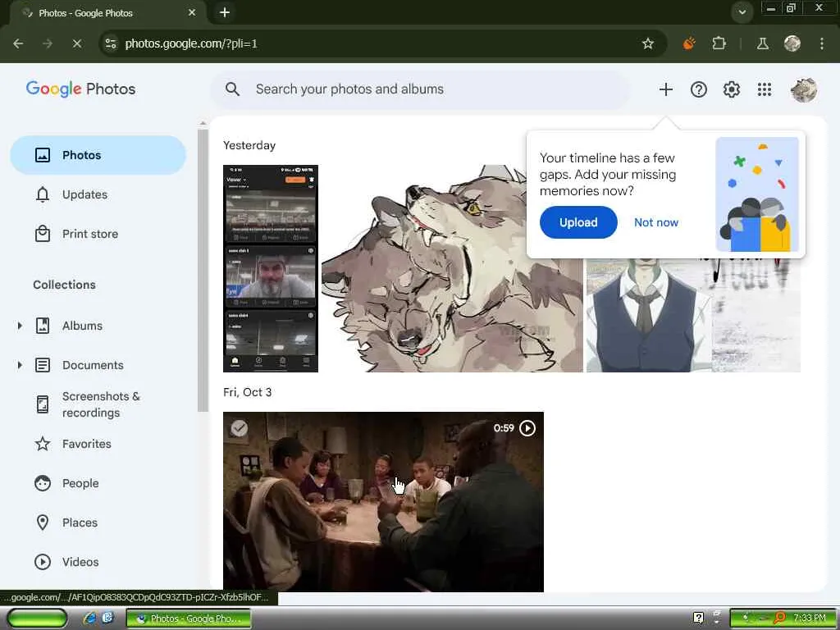Go back in browser history
This screenshot has height=630, width=840.
coord(18,43)
